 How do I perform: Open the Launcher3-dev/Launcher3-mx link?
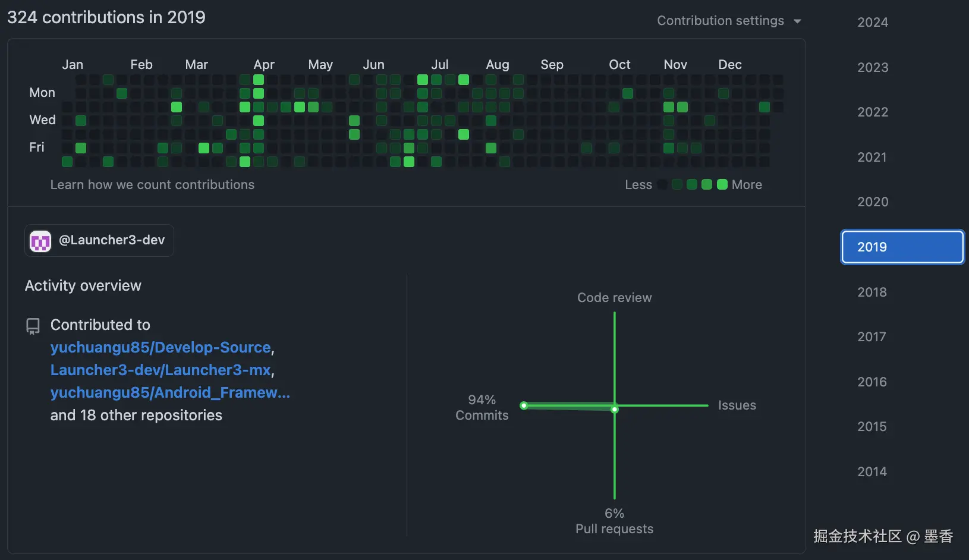pos(161,370)
